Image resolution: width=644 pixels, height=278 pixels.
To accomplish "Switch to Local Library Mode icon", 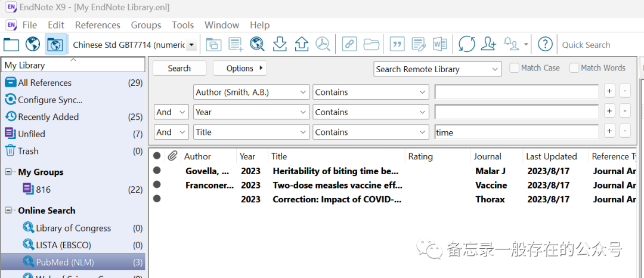I will 11,44.
